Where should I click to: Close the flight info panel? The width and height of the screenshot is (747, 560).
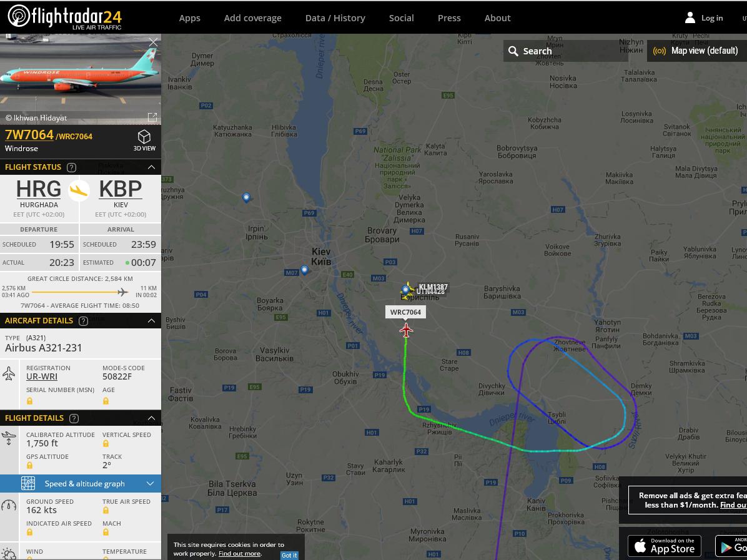point(153,42)
